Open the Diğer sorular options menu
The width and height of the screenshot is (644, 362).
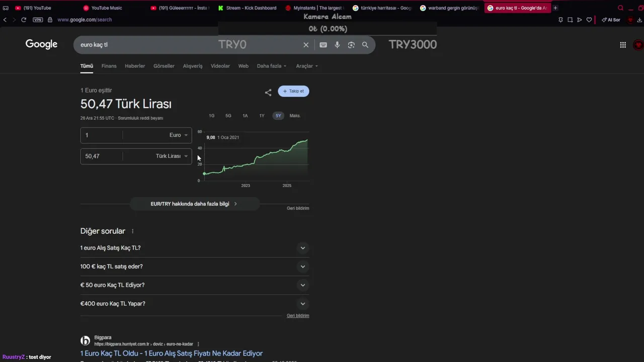tap(133, 231)
